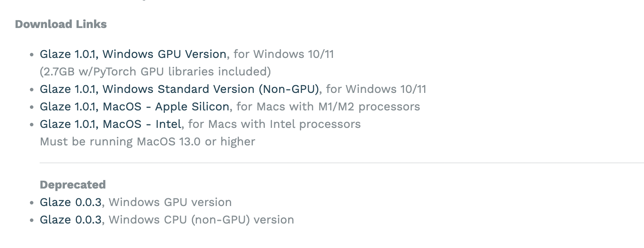Screen dimensions: 644x248
Task: Open Glaze 0.0.3 Windows CPU version link
Action: coord(71,220)
